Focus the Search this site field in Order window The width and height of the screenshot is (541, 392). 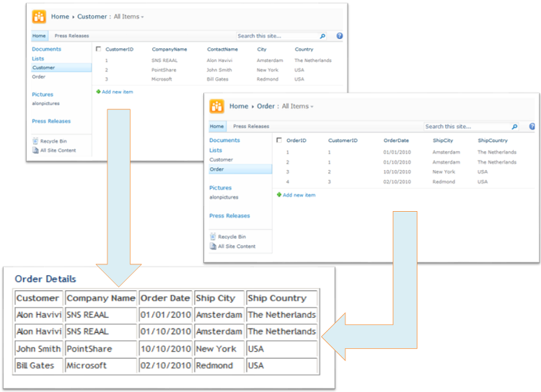467,127
